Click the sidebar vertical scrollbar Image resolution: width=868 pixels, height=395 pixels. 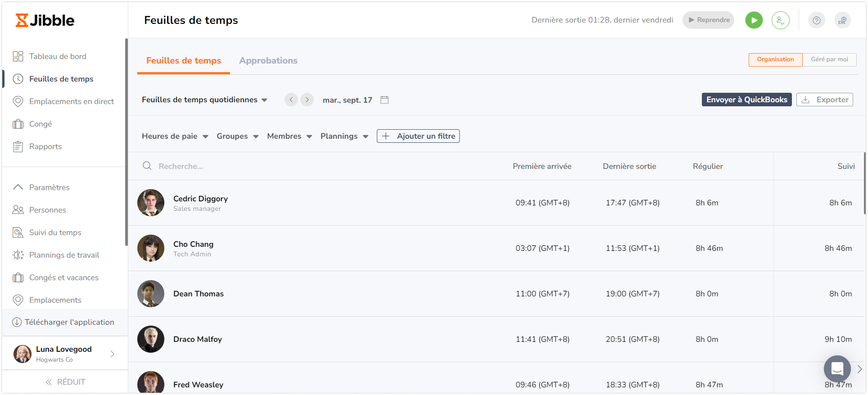tap(127, 142)
